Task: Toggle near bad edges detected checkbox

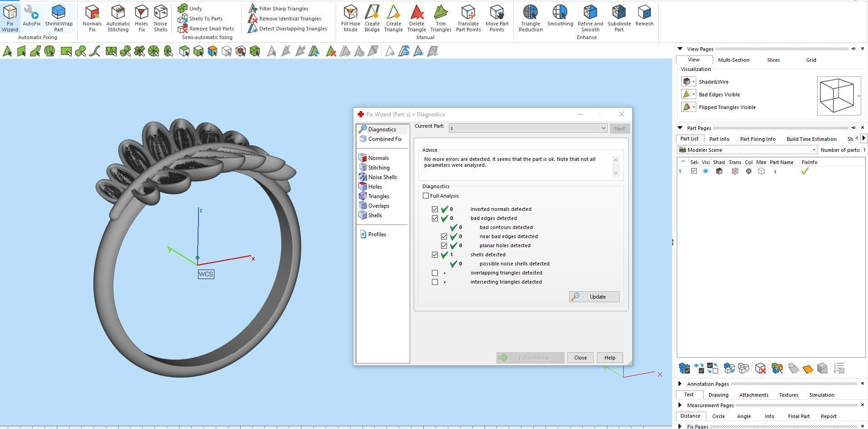Action: coord(444,236)
